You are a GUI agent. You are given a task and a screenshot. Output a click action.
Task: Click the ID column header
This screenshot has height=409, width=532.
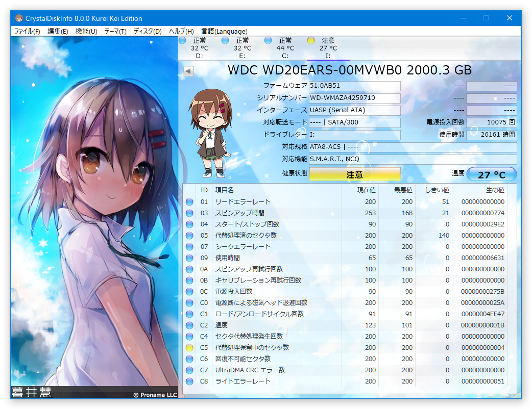pyautogui.click(x=204, y=190)
